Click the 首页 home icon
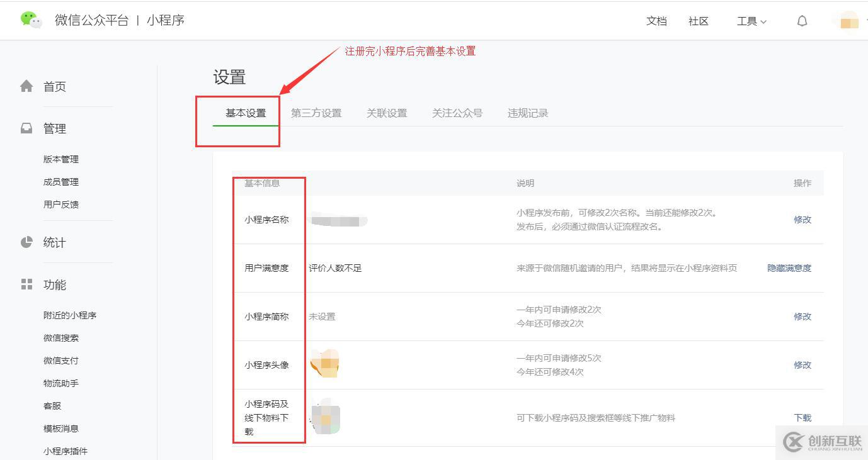This screenshot has height=460, width=868. (26, 86)
